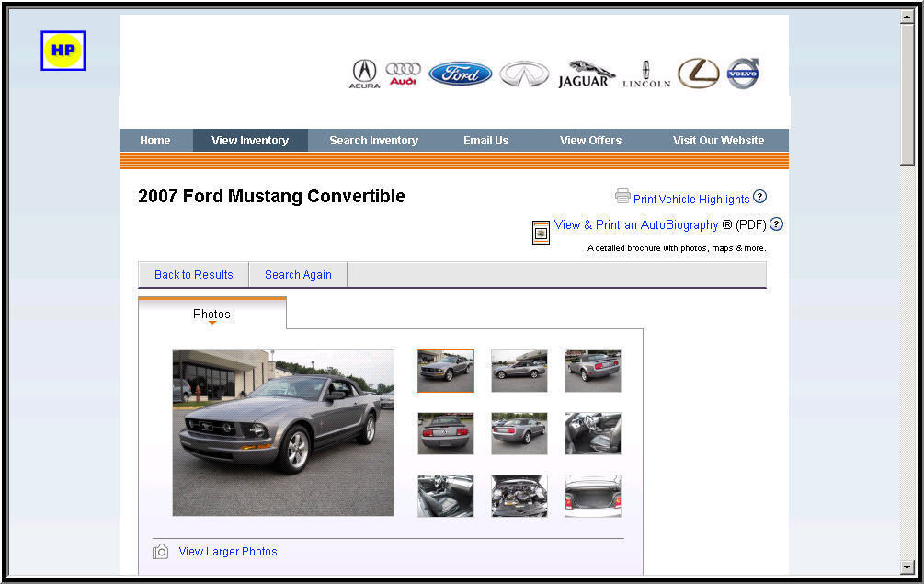The width and height of the screenshot is (924, 584).
Task: Click the printer icon beside Print Vehicle Highlights
Action: 622,196
